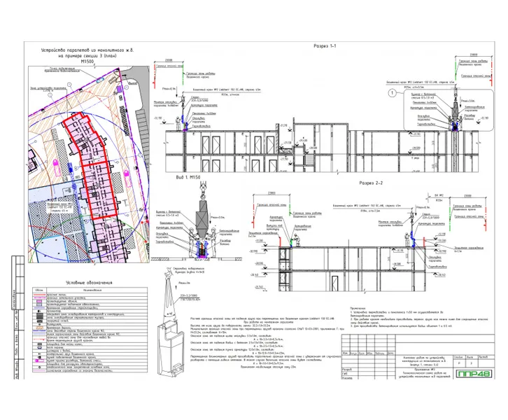The image size is (508, 420).
Task: Select the danger zone calculation text paragraph
Action: pos(266,344)
